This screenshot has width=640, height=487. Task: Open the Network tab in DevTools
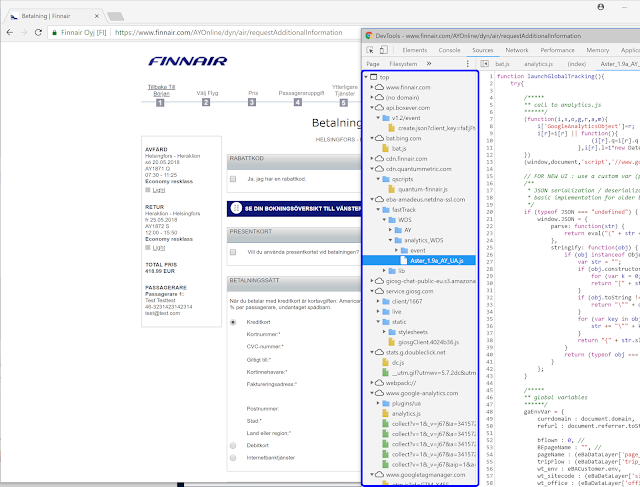point(517,50)
